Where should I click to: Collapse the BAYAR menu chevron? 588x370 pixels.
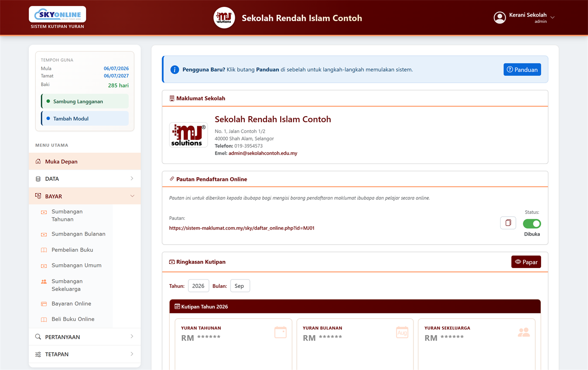tap(132, 196)
